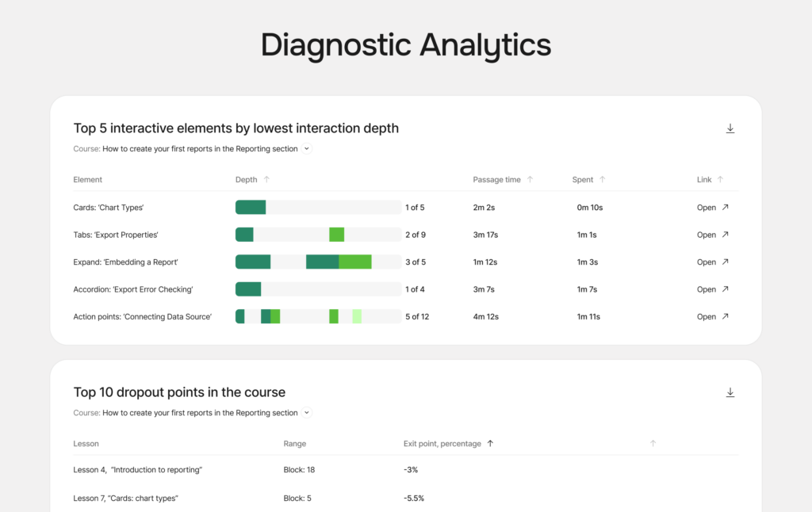This screenshot has width=812, height=512.
Task: Sort by Depth column arrow
Action: click(x=266, y=180)
